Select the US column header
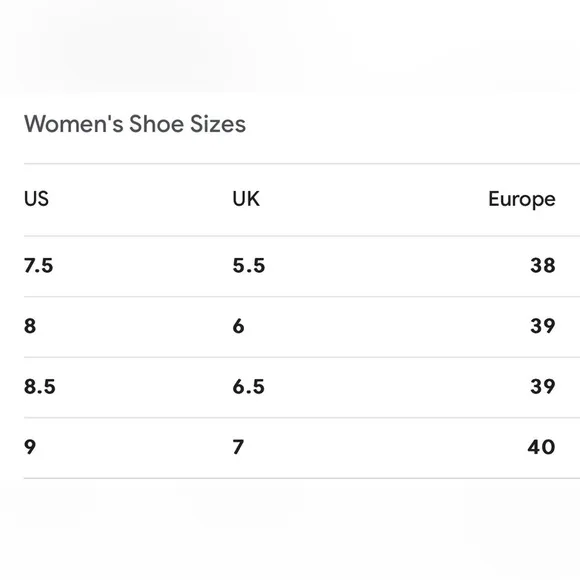This screenshot has width=580, height=580. pos(36,199)
